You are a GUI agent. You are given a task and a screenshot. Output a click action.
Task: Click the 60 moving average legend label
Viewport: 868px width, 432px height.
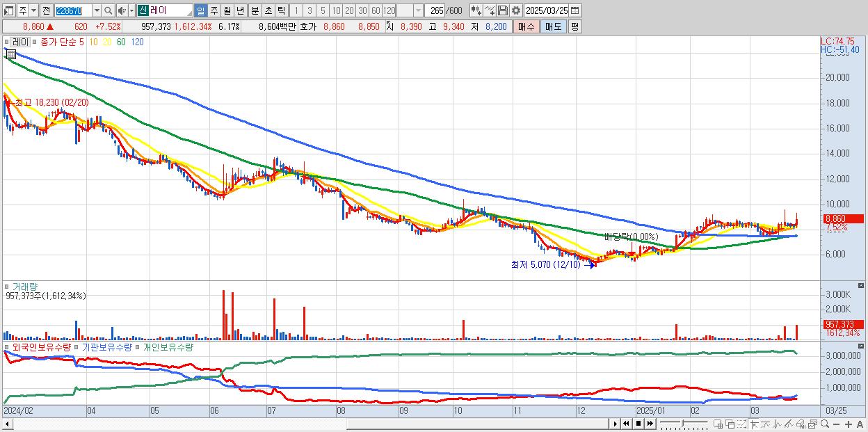pyautogui.click(x=122, y=42)
